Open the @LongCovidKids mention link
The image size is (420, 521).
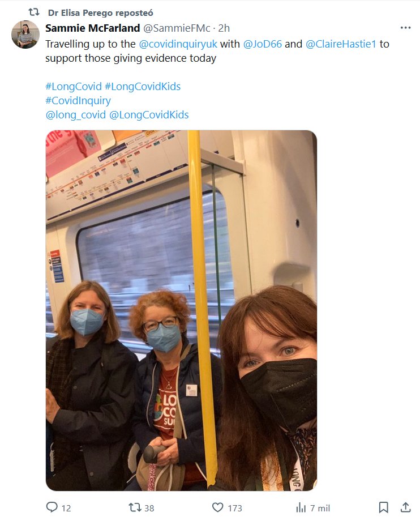pyautogui.click(x=149, y=115)
